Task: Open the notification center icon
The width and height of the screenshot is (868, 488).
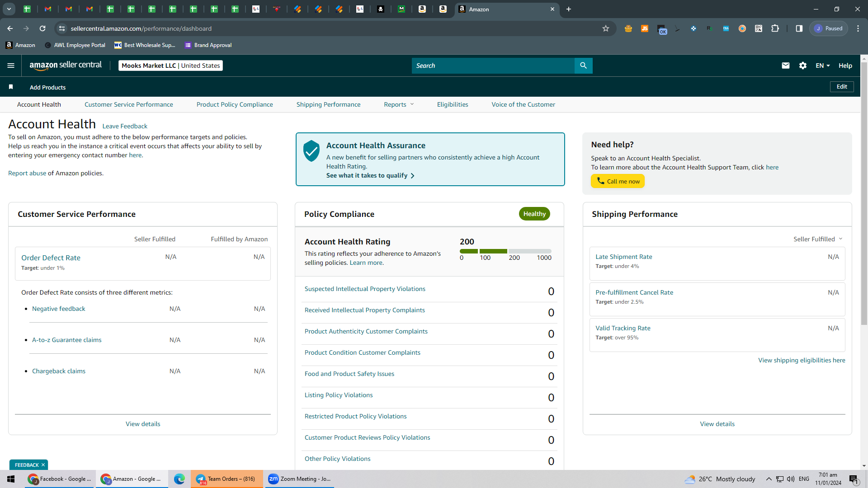Action: pyautogui.click(x=854, y=479)
